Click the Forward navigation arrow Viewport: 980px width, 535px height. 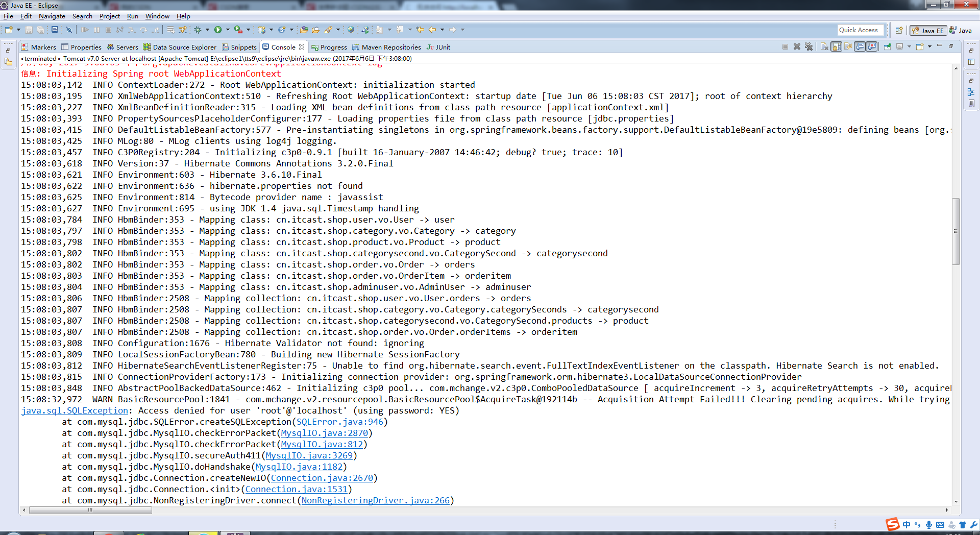pyautogui.click(x=452, y=30)
